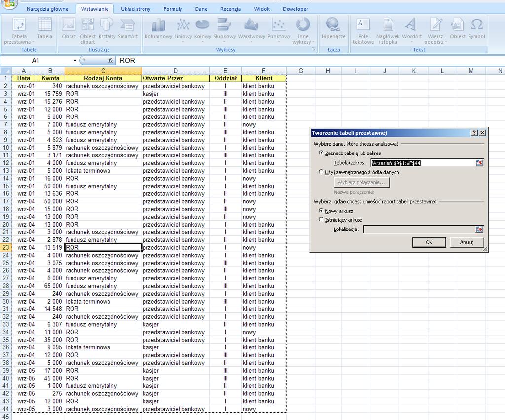The width and height of the screenshot is (505, 420).
Task: Open Obiekt clipart insertion
Action: click(88, 31)
